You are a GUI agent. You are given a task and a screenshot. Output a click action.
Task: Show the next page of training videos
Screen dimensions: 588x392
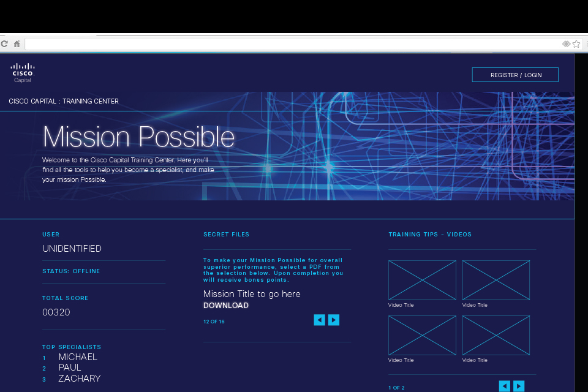point(519,386)
